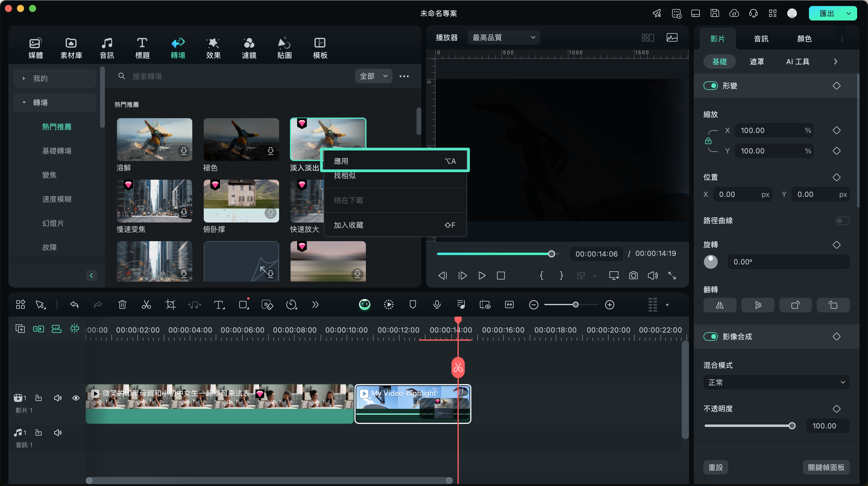Click the scissors split icon in toolbar

tap(146, 305)
